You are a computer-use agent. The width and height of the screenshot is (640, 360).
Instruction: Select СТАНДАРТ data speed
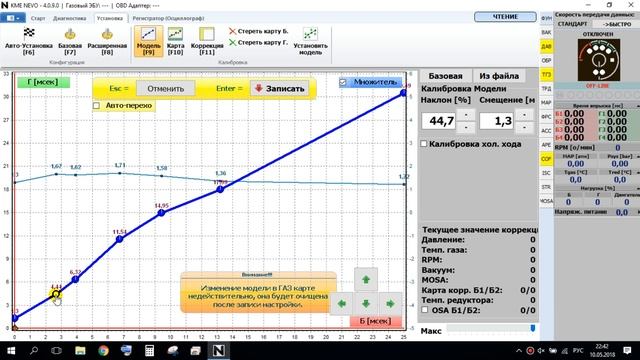572,24
